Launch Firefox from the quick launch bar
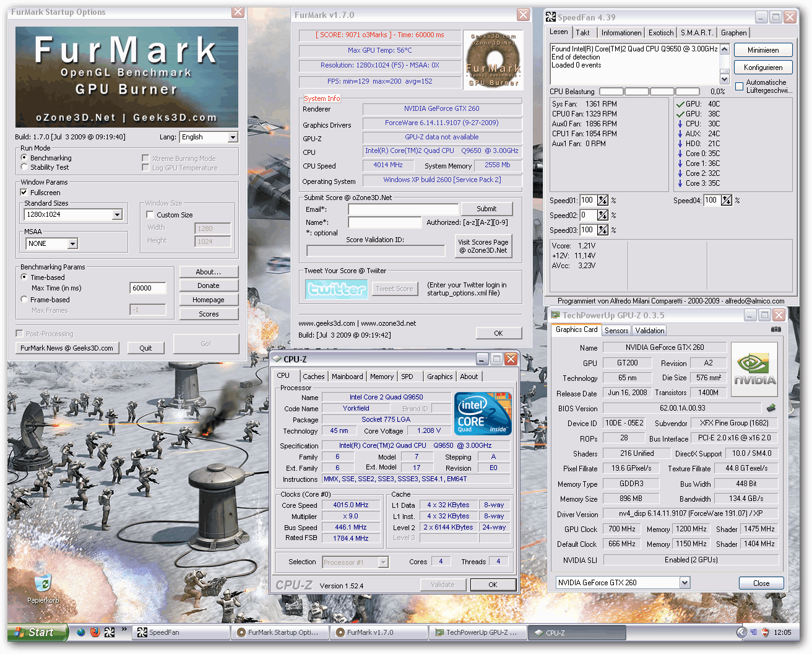Screen dimensions: 812x654 pyautogui.click(x=95, y=632)
